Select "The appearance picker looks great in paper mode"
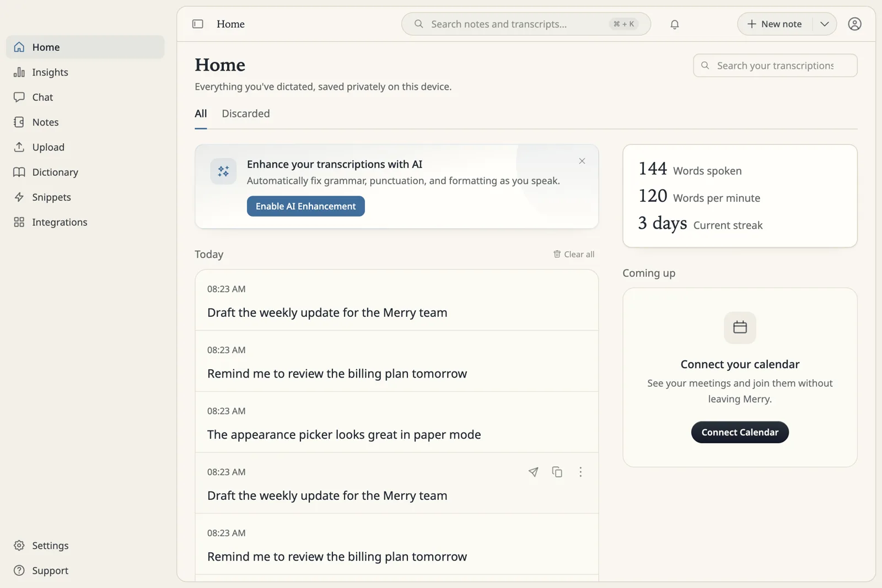Screen dimensions: 882x588 (x=344, y=434)
